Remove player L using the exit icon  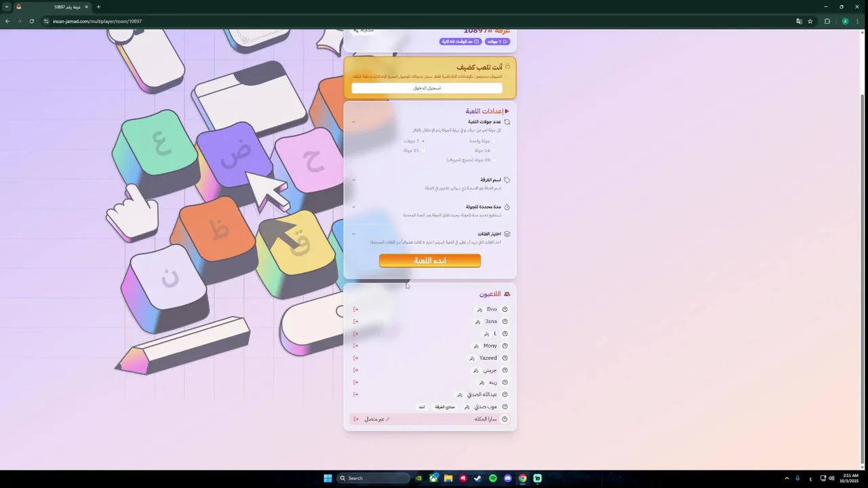[x=355, y=333]
